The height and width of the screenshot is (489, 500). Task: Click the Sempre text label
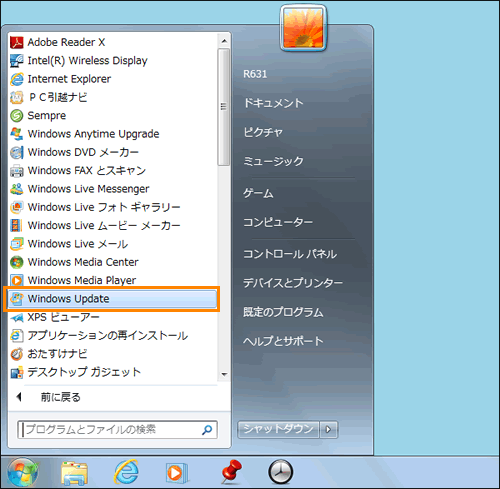(47, 116)
